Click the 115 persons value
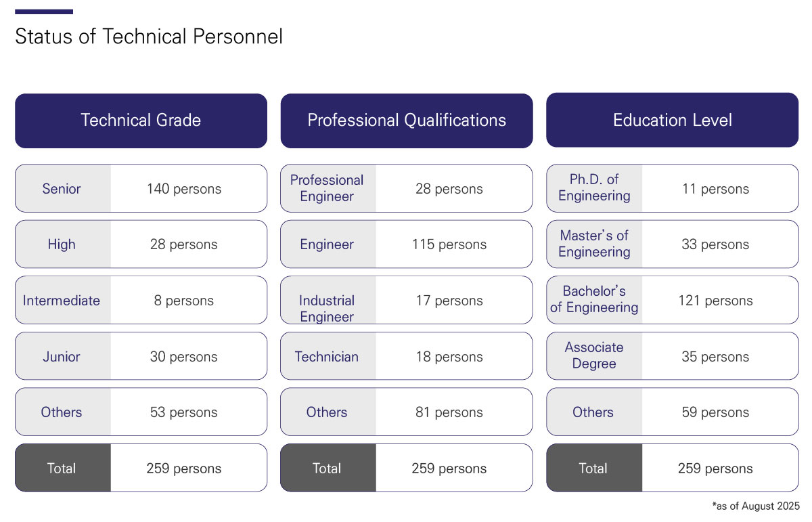The image size is (812, 522). point(449,244)
